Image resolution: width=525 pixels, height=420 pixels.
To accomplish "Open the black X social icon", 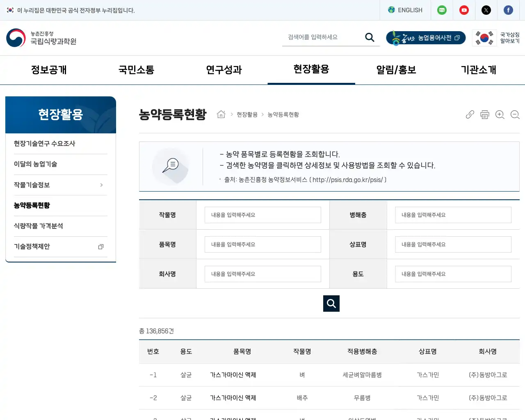I will point(486,10).
